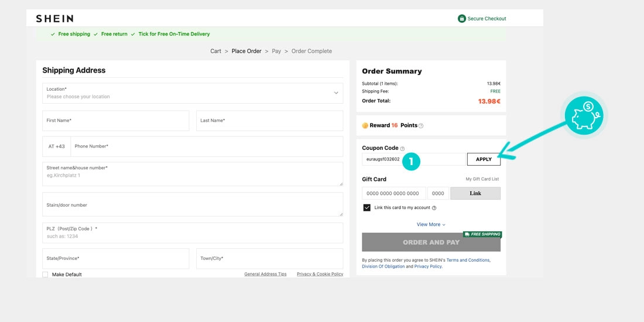Open help icon for linking card

pyautogui.click(x=434, y=208)
